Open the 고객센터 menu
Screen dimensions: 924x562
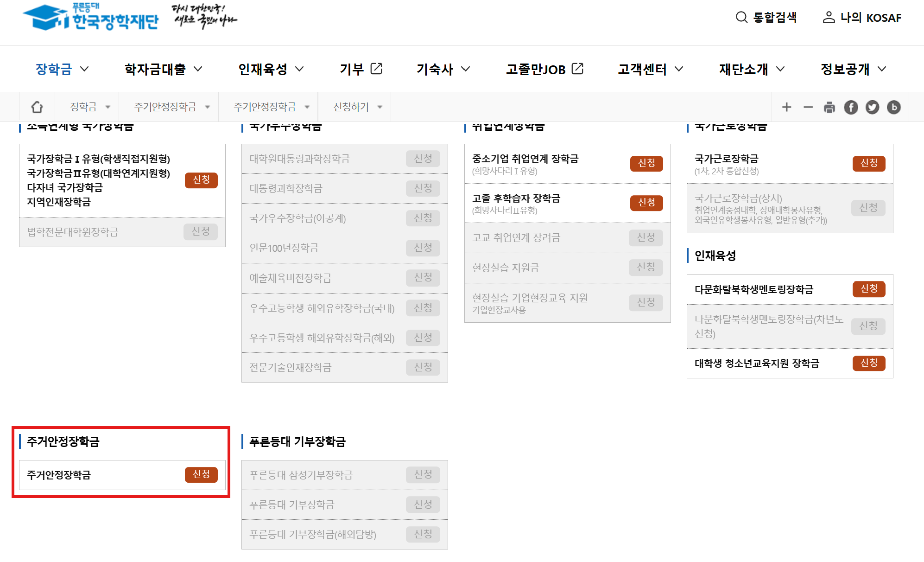[643, 69]
